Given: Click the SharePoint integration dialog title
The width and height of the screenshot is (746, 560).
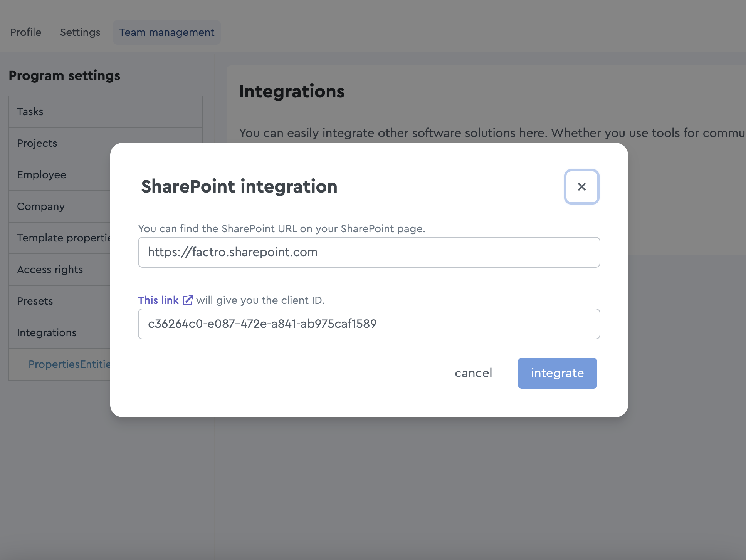Looking at the screenshot, I should (x=239, y=187).
